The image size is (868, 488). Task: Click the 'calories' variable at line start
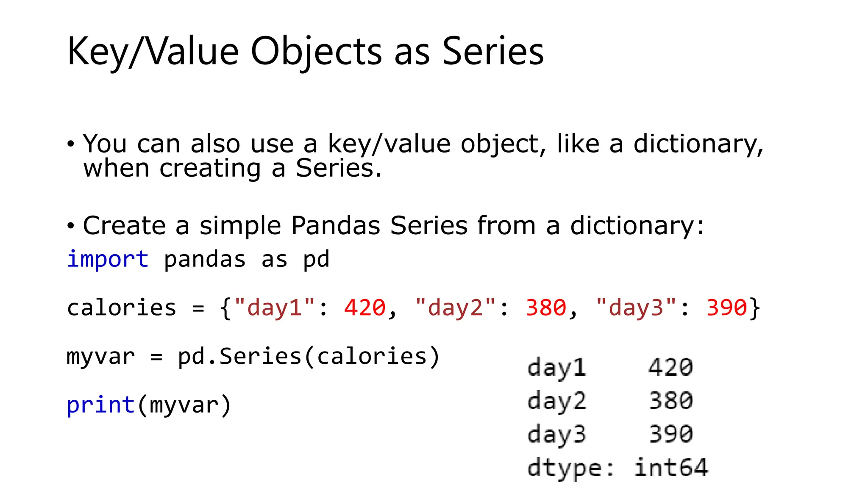[122, 308]
